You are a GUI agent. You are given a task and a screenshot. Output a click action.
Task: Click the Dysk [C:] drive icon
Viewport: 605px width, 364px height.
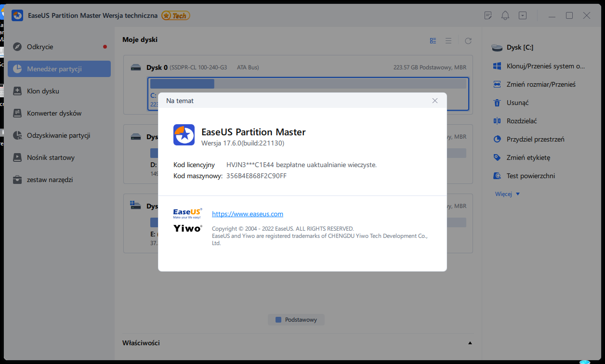[x=497, y=48]
